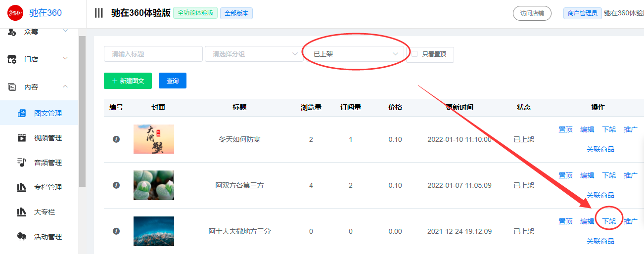
Task: Click 关联商品 for 阿双方各第三方
Action: coord(600,195)
